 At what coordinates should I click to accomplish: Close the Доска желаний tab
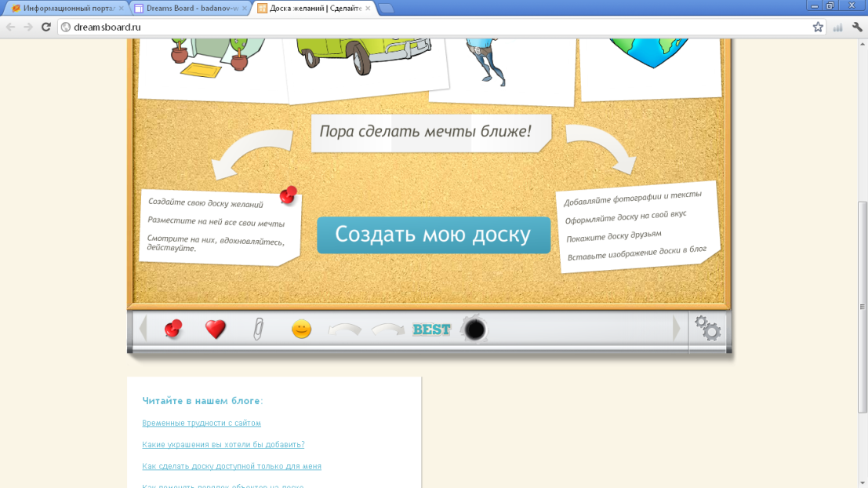368,9
